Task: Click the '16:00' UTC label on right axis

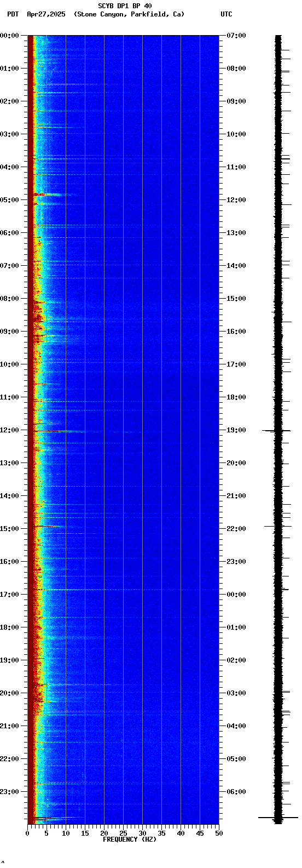Action: pos(236,332)
